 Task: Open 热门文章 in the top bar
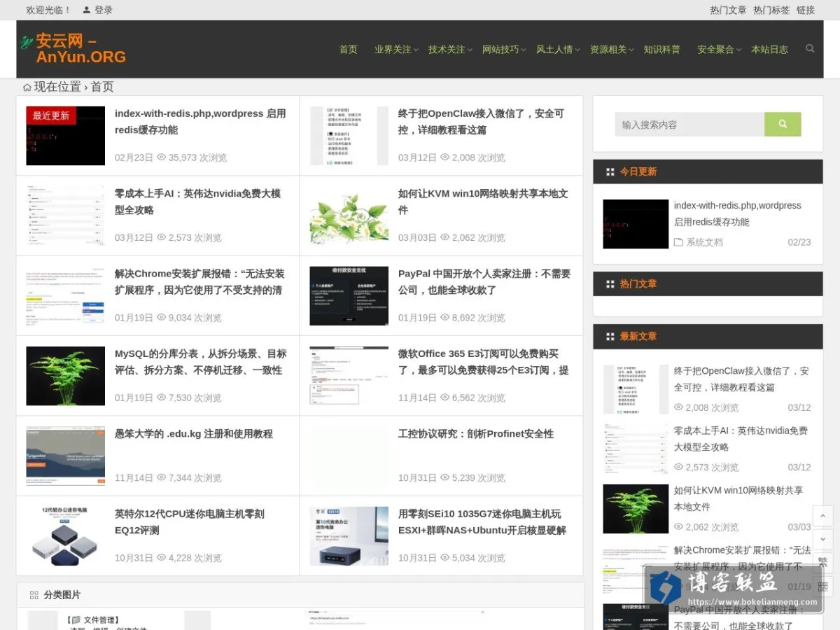tap(728, 10)
